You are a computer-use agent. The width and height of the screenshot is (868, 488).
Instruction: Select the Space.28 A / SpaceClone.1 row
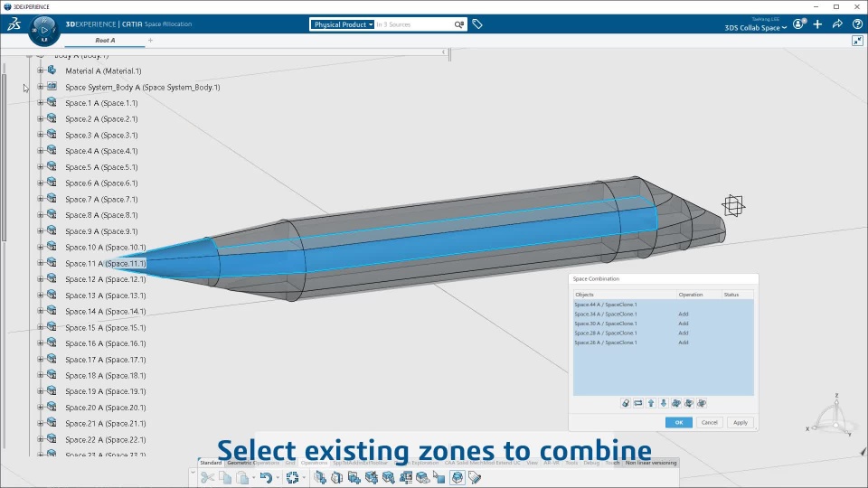(663, 333)
